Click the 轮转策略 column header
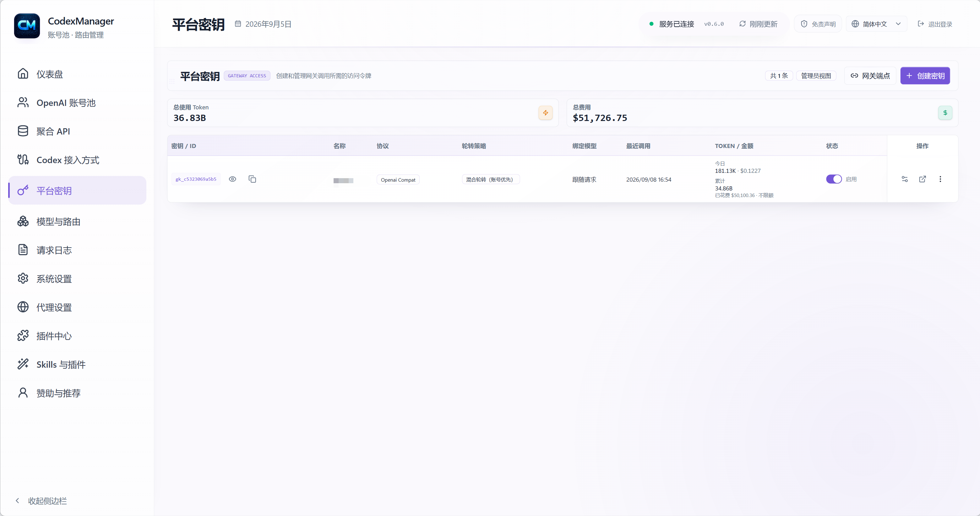 [474, 146]
